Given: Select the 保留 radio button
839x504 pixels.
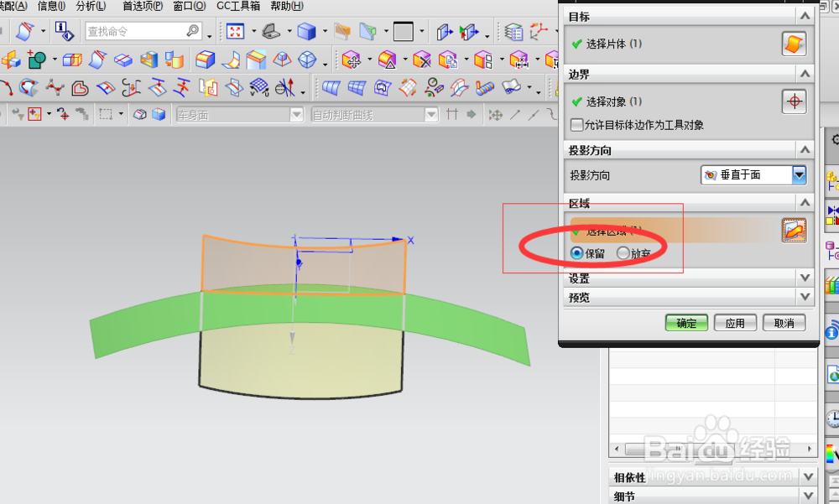Looking at the screenshot, I should tap(577, 252).
